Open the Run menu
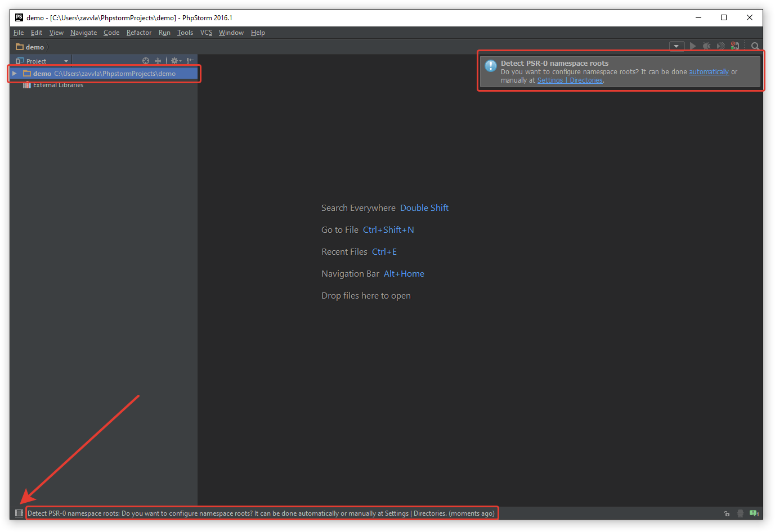The width and height of the screenshot is (775, 532). (164, 33)
